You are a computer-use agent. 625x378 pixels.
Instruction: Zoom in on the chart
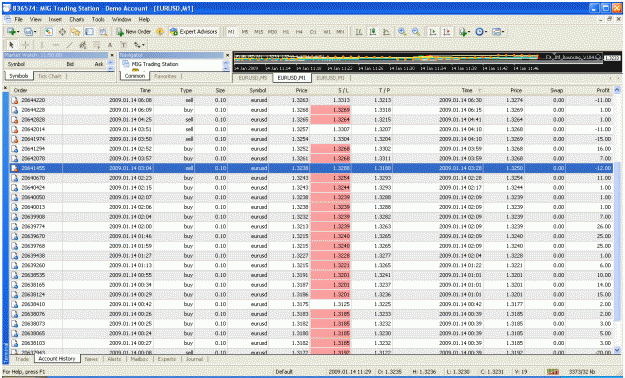click(x=402, y=32)
